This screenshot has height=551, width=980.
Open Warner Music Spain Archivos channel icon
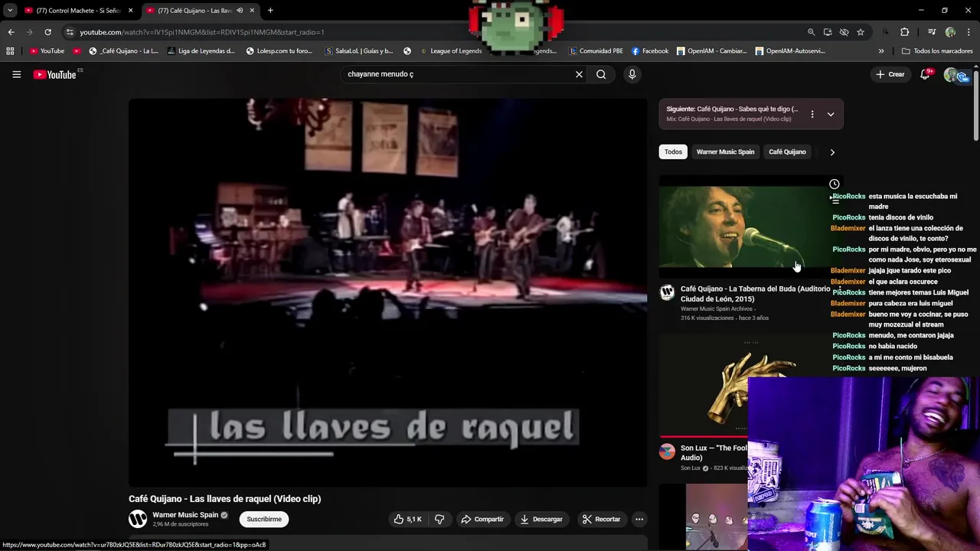(667, 292)
